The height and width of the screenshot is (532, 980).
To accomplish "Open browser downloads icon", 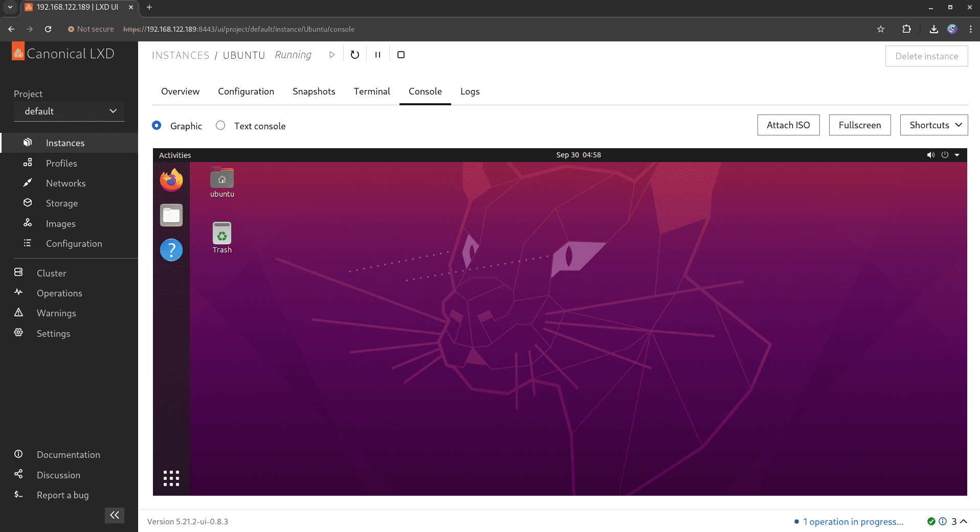I will 934,29.
